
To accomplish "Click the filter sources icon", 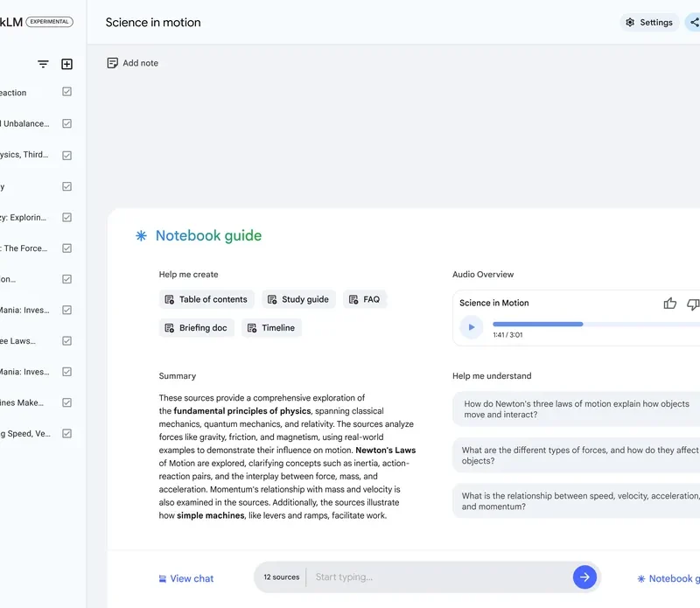I will click(x=43, y=64).
